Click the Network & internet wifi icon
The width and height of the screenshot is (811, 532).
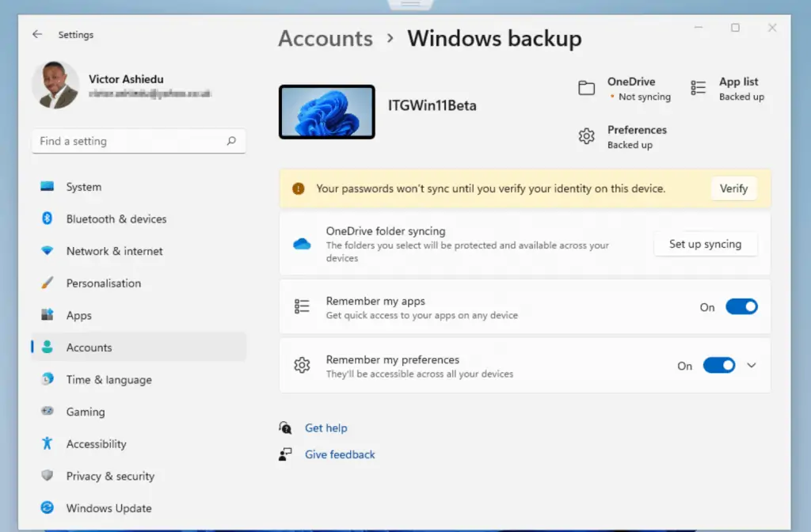(47, 251)
